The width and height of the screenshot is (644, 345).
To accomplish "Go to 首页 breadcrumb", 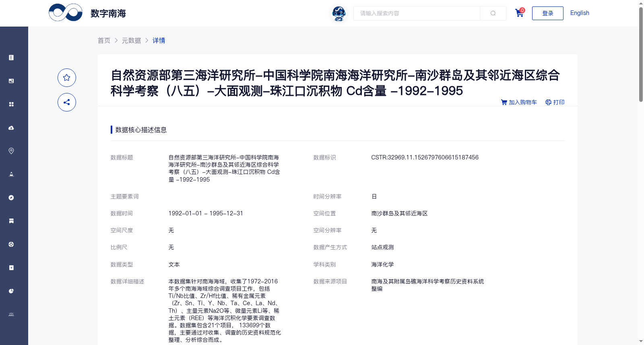I will pyautogui.click(x=104, y=40).
